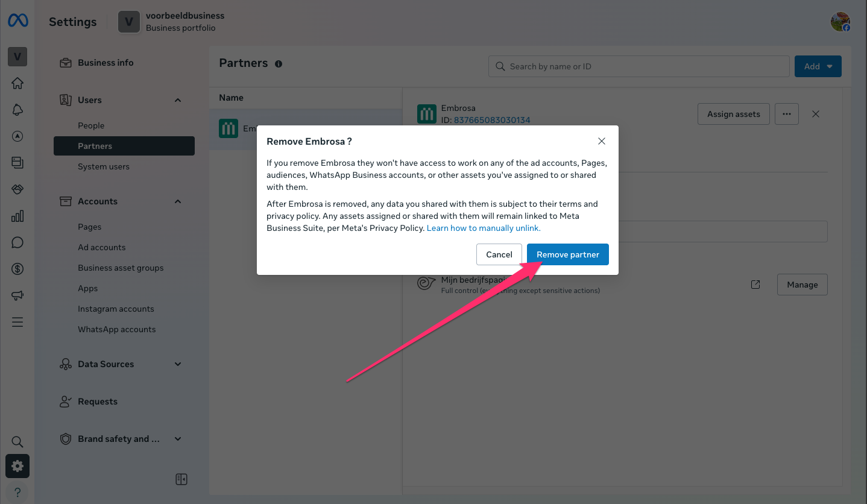Image resolution: width=867 pixels, height=504 pixels.
Task: Open the handshake icon in left rail
Action: coord(17,189)
